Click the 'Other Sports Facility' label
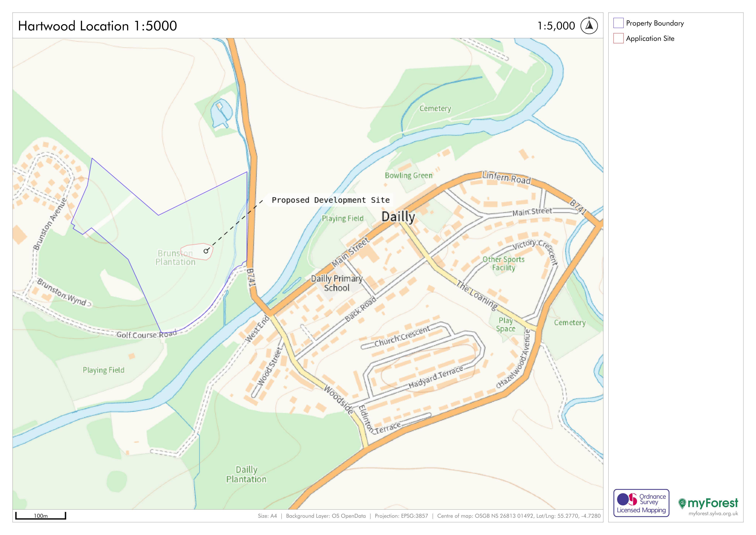The height and width of the screenshot is (535, 756). (504, 264)
